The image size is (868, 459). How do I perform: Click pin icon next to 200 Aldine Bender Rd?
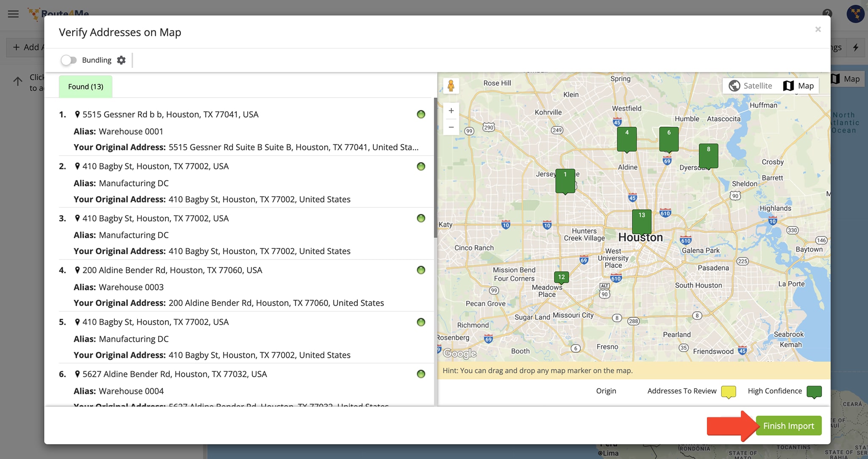[77, 270]
